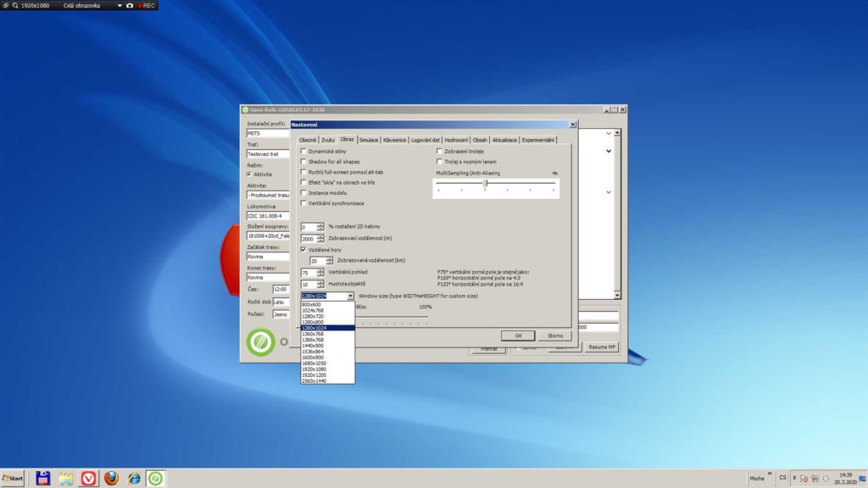Launch Vivaldi browser from the taskbar
This screenshot has height=488, width=868.
click(x=88, y=479)
